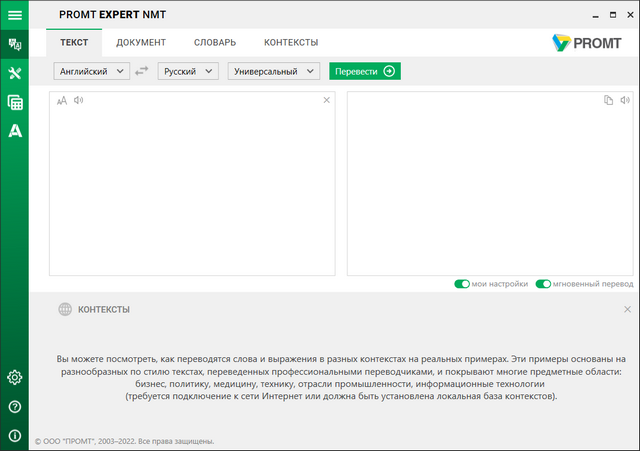Click inside the source text input area
Viewport: 640px width, 451px height.
[191, 190]
